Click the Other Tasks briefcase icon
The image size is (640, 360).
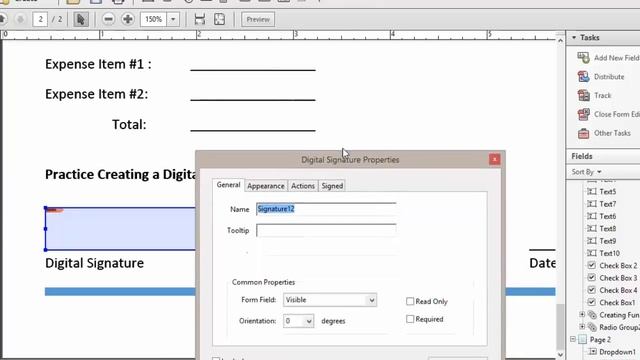pyautogui.click(x=584, y=133)
